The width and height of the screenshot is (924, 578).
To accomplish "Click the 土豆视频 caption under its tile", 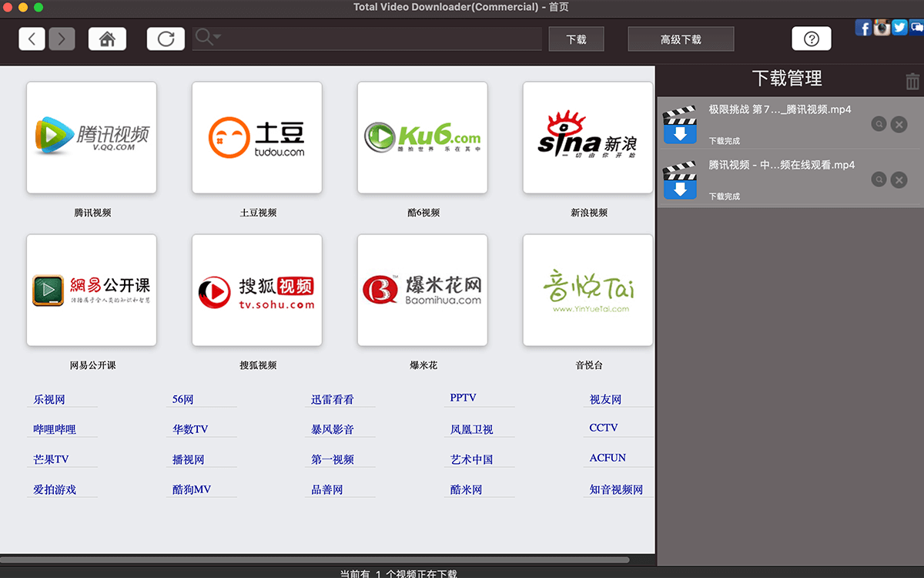I will [258, 213].
